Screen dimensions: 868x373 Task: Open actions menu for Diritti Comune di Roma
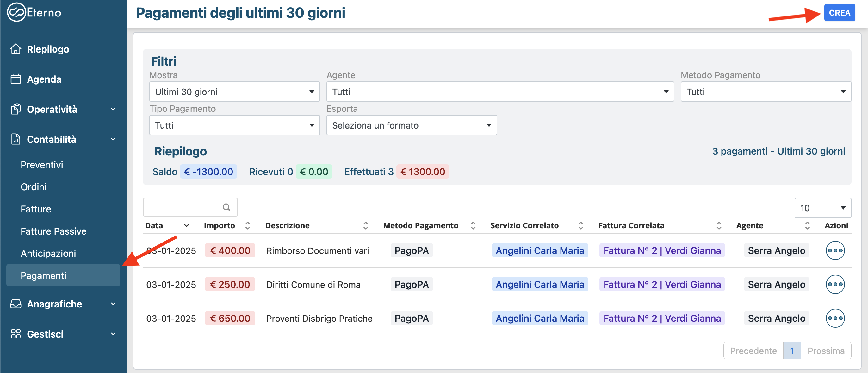coord(835,284)
